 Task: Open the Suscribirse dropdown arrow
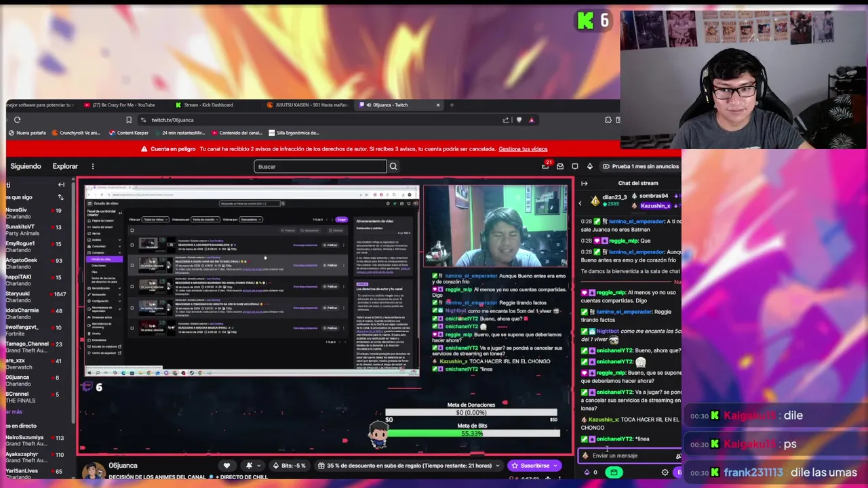pos(555,466)
